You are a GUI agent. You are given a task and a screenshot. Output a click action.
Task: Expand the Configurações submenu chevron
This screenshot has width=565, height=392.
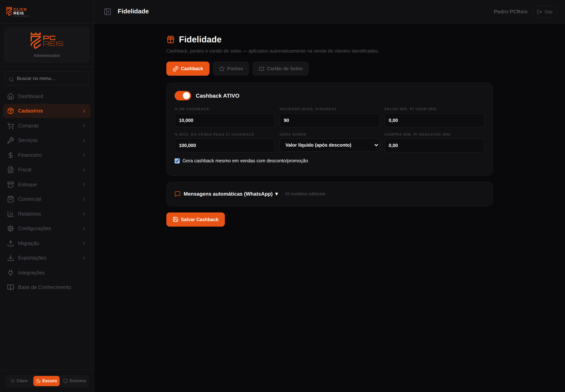tap(84, 228)
